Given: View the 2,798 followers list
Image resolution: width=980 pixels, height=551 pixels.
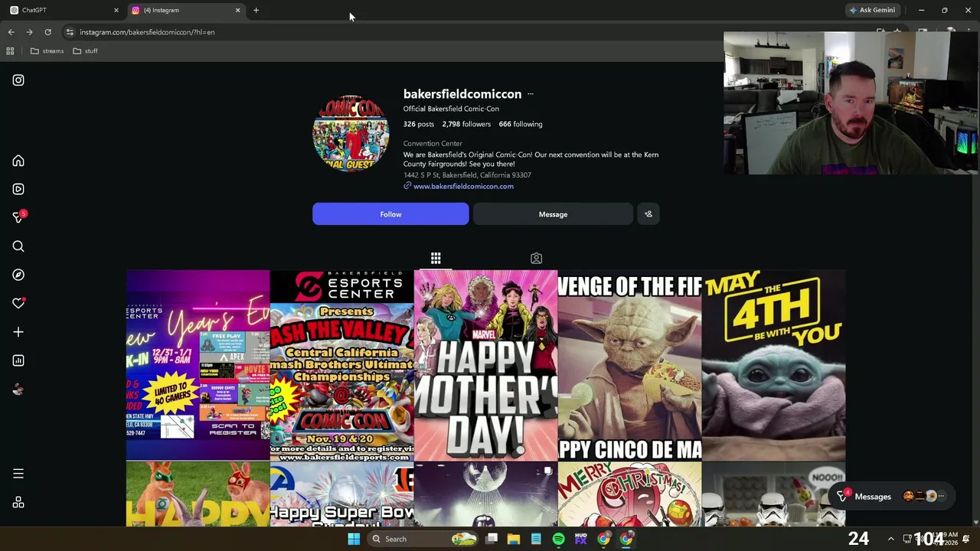Looking at the screenshot, I should pos(466,124).
